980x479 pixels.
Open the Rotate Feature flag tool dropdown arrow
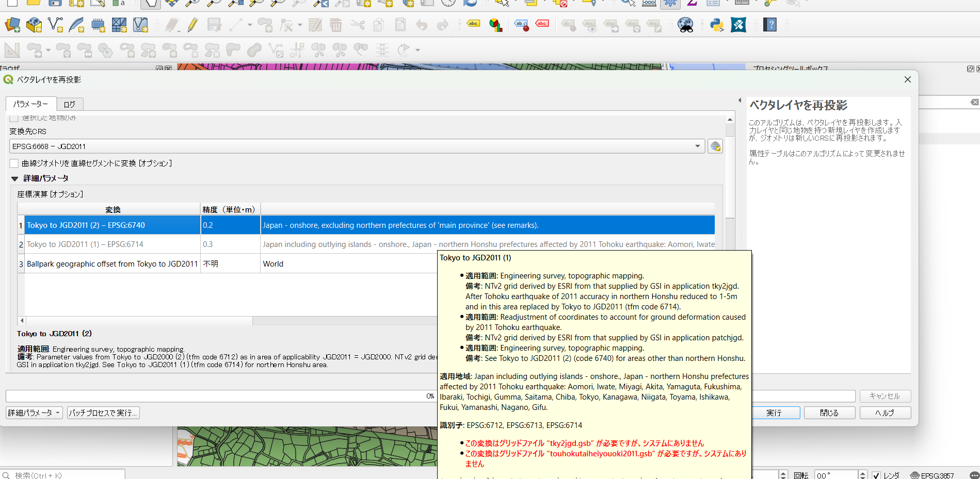417,51
